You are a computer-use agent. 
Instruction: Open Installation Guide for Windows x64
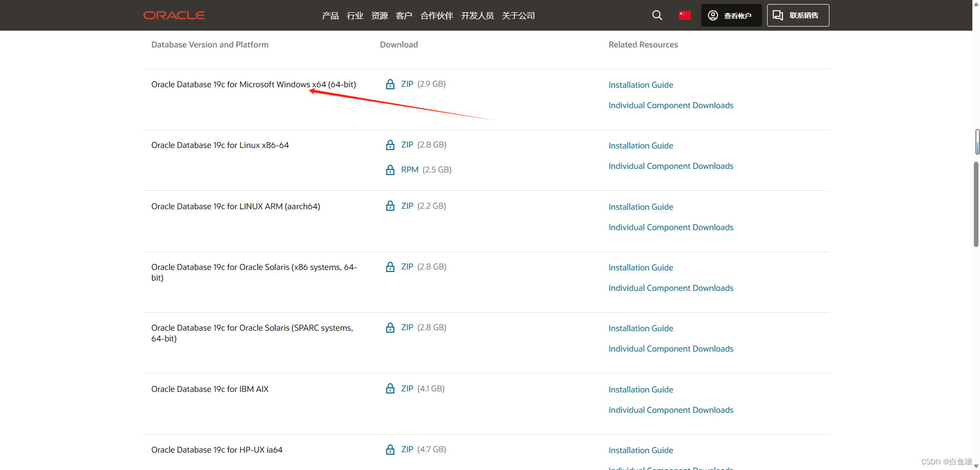[x=641, y=85]
